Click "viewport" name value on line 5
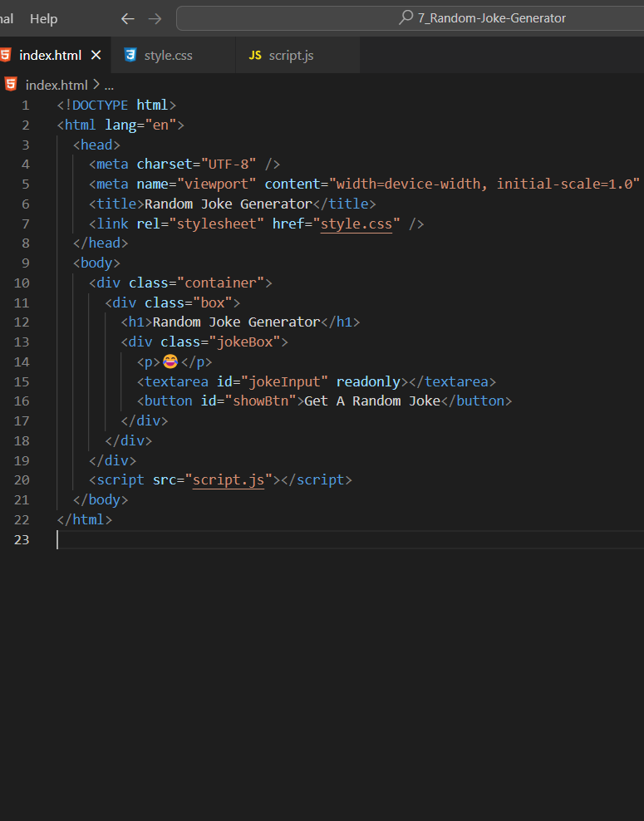This screenshot has height=821, width=644. [216, 184]
